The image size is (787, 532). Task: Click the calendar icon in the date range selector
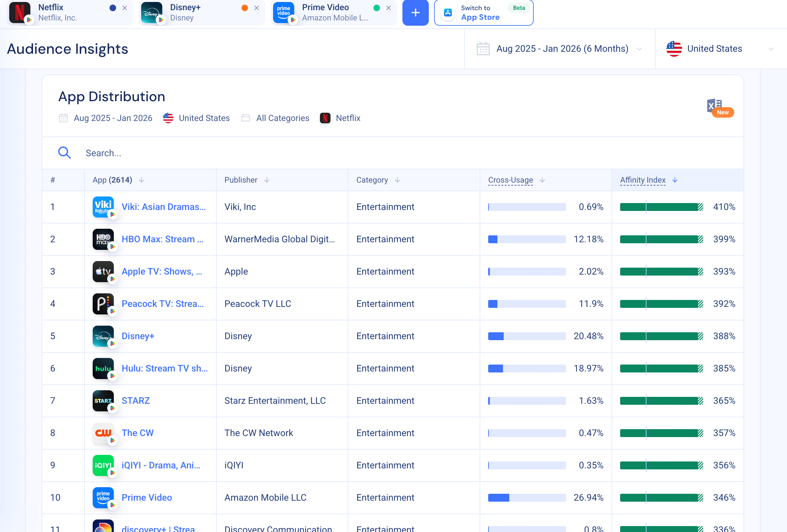click(483, 49)
